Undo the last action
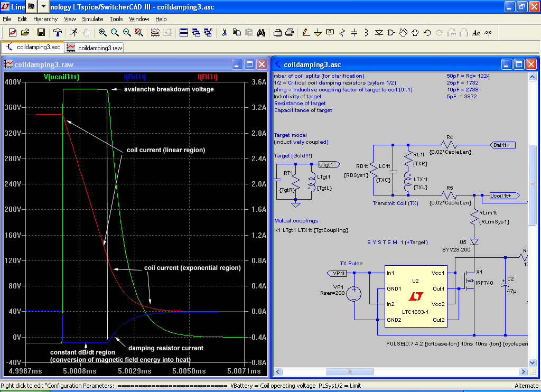The image size is (541, 392). [x=427, y=32]
